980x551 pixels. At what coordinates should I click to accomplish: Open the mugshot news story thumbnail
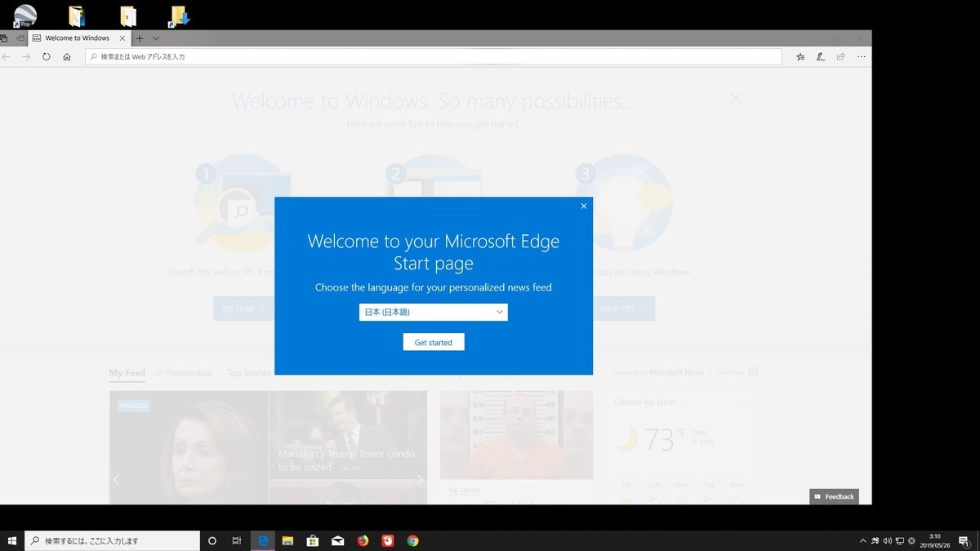[516, 435]
